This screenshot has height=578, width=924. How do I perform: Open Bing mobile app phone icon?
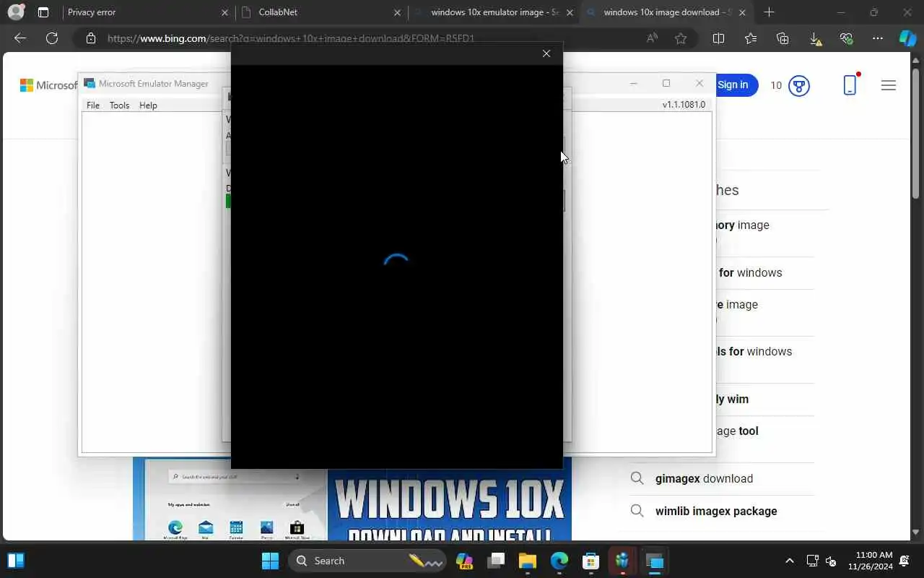tap(850, 85)
